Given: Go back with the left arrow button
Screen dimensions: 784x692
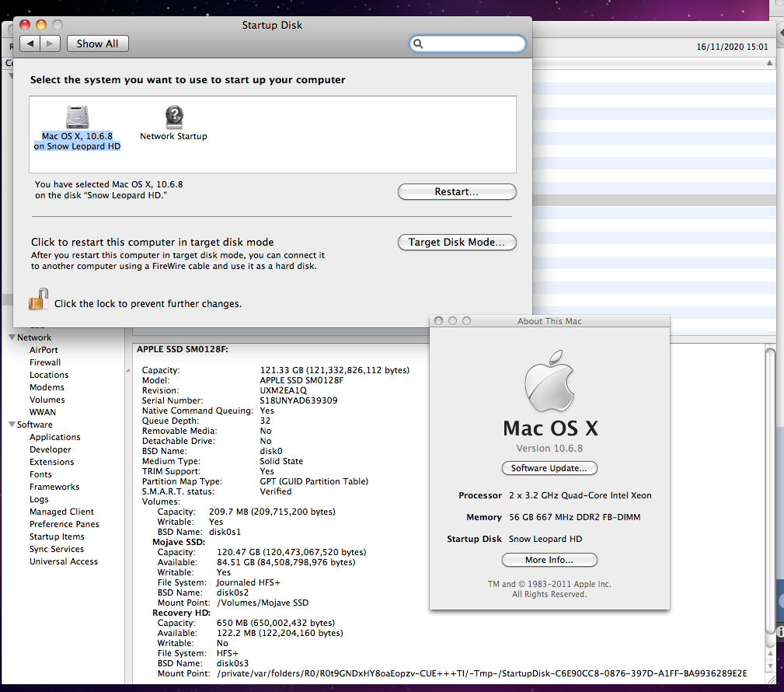Looking at the screenshot, I should click(x=30, y=44).
